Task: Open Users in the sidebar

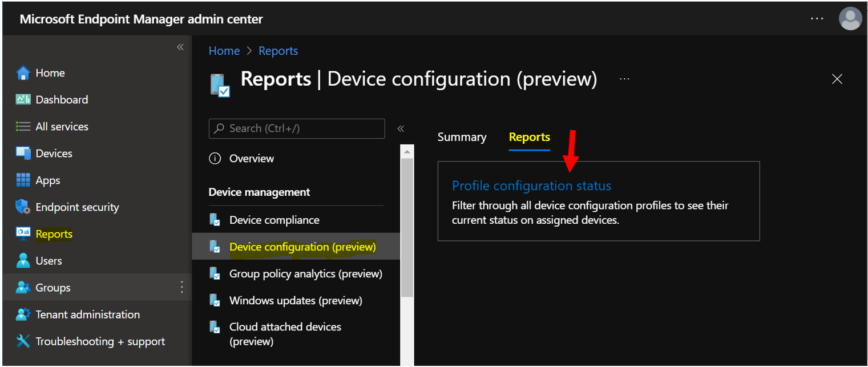Action: [x=96, y=260]
